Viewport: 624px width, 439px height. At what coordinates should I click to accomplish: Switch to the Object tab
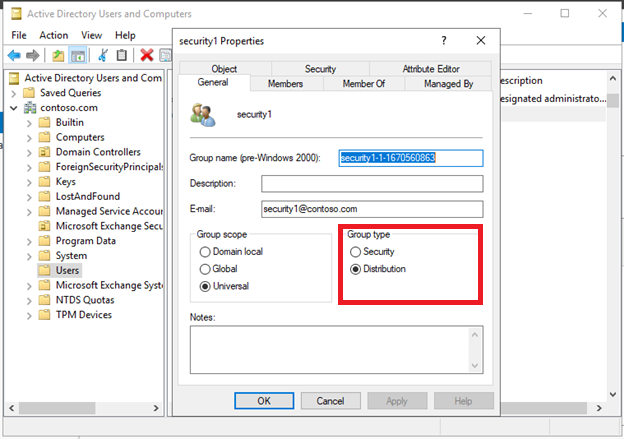tap(224, 69)
